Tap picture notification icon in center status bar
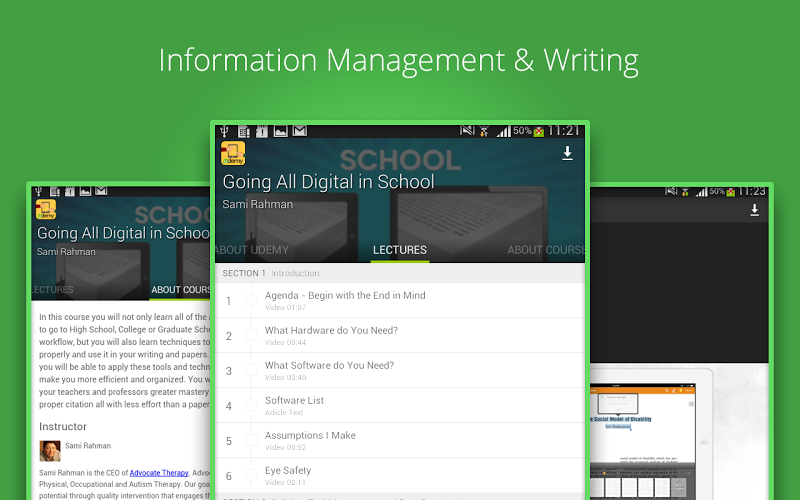Screen dimensions: 800x500 [x=281, y=132]
